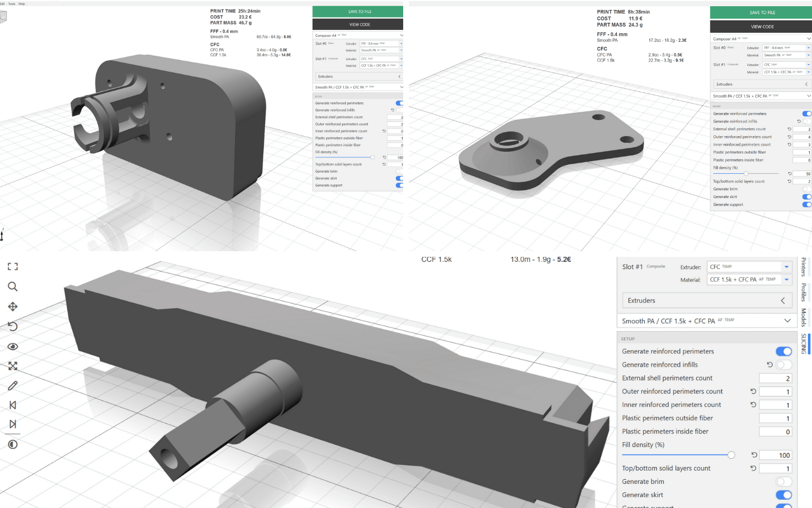Disable Generate support in the 25h:24min panel
This screenshot has height=508, width=812.
399,185
